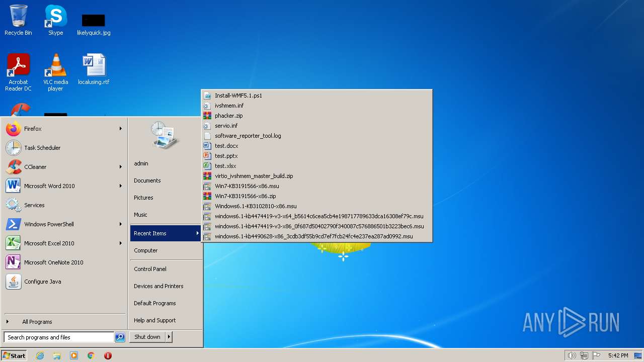Open the Recycle Bin desktop icon
The image size is (644, 362).
pyautogui.click(x=18, y=20)
